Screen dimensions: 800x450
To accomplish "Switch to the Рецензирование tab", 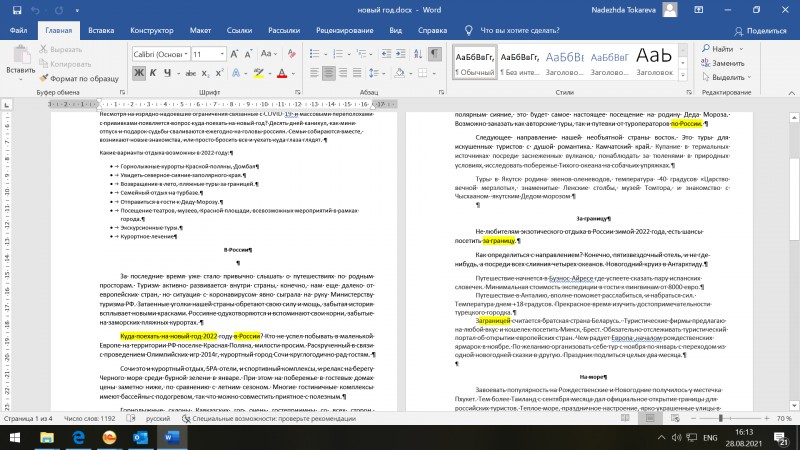I will click(344, 30).
